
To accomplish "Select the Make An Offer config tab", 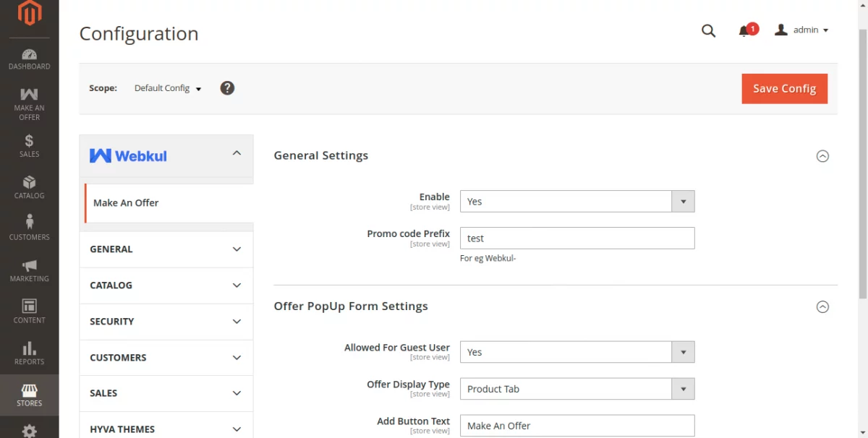I will [126, 203].
